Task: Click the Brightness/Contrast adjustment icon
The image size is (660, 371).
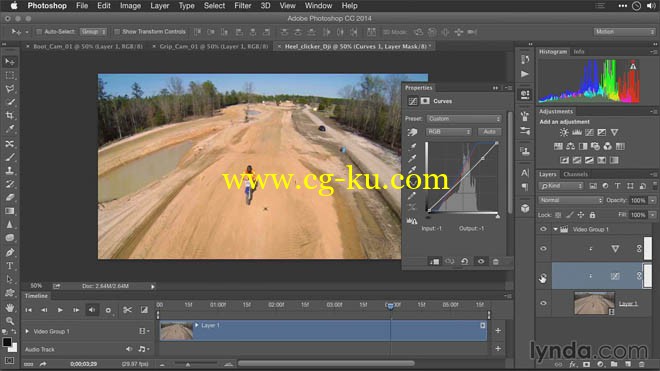Action: point(564,133)
